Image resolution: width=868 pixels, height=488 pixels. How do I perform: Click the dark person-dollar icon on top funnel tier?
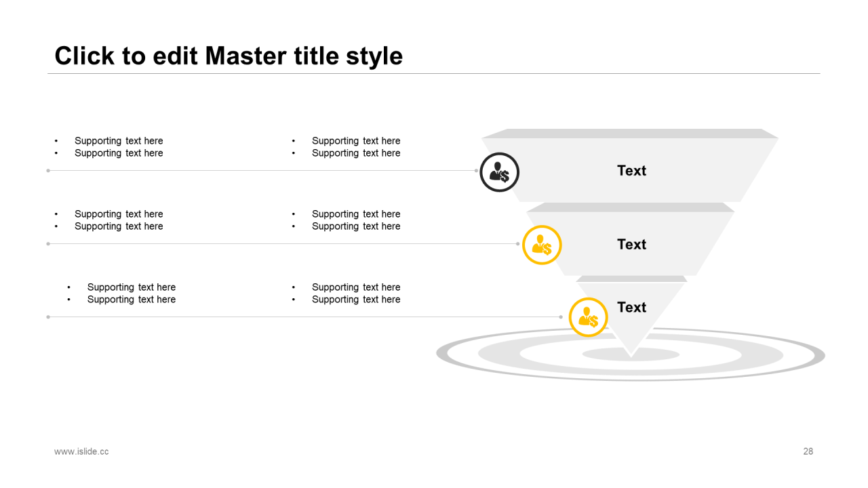(500, 172)
